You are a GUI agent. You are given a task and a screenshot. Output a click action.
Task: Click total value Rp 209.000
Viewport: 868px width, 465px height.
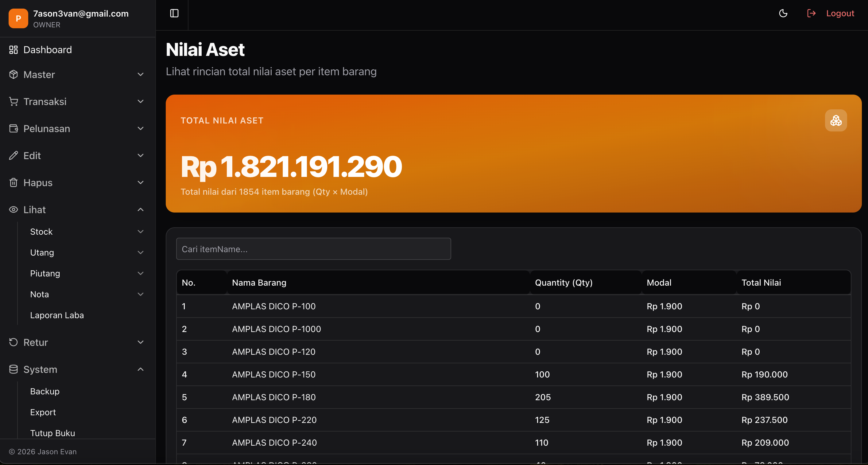point(765,442)
